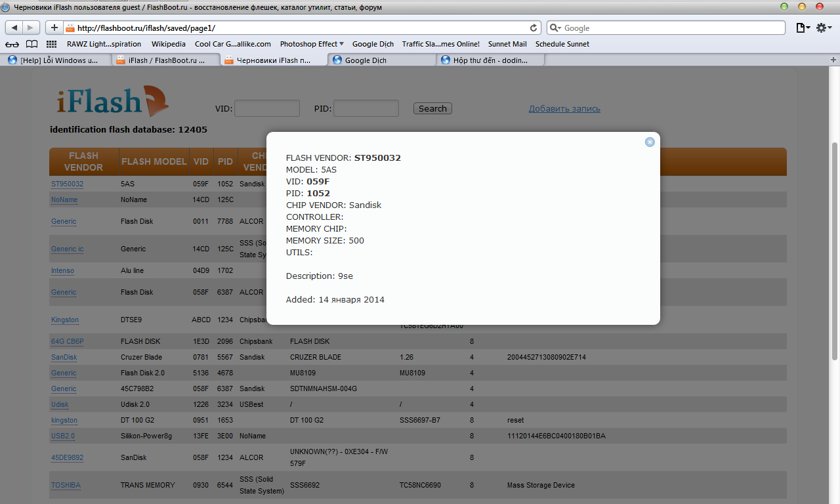Open the settings gear menu
The image size is (840, 504).
(x=824, y=28)
